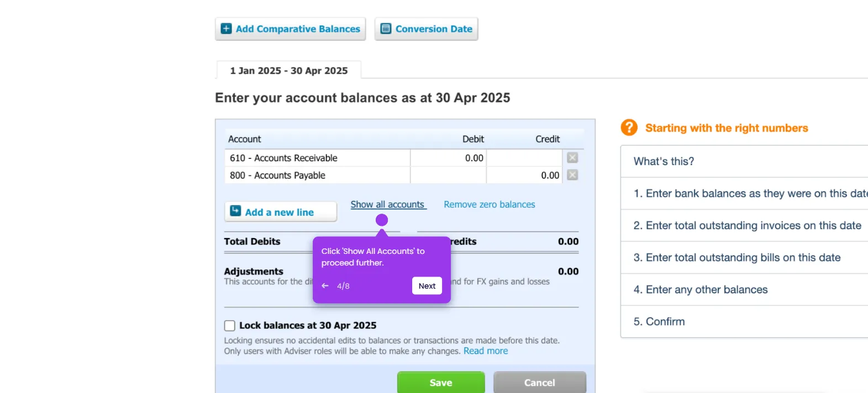Edit the debit field for Accounts Payable

[x=448, y=175]
